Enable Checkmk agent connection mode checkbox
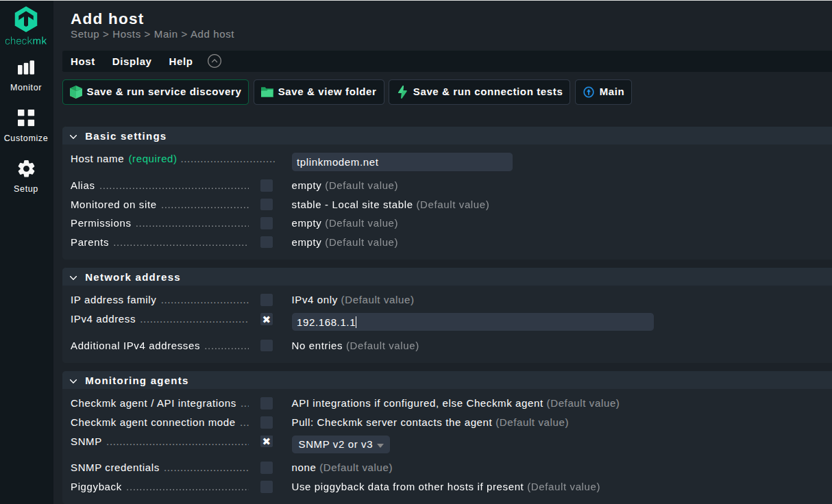The height and width of the screenshot is (504, 832). point(267,423)
